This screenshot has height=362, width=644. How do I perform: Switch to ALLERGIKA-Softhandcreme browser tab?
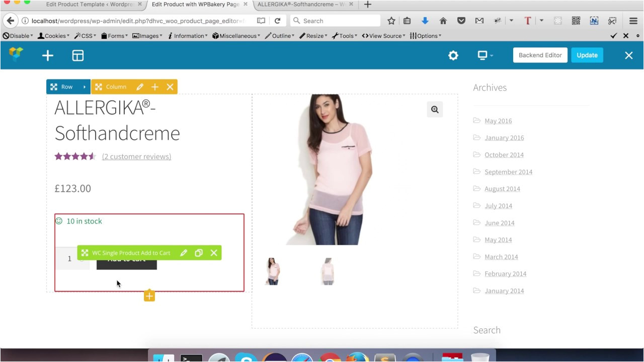coord(301,5)
